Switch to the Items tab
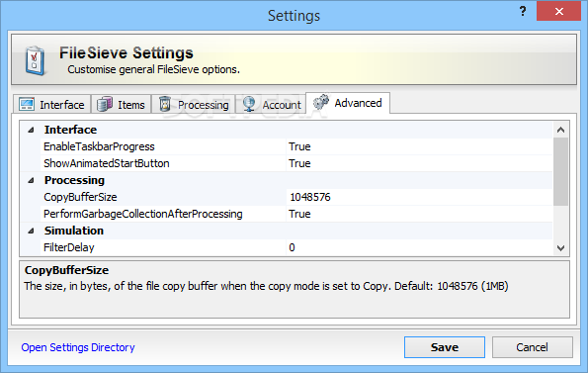Screen dimensions: 588x373 [x=121, y=104]
